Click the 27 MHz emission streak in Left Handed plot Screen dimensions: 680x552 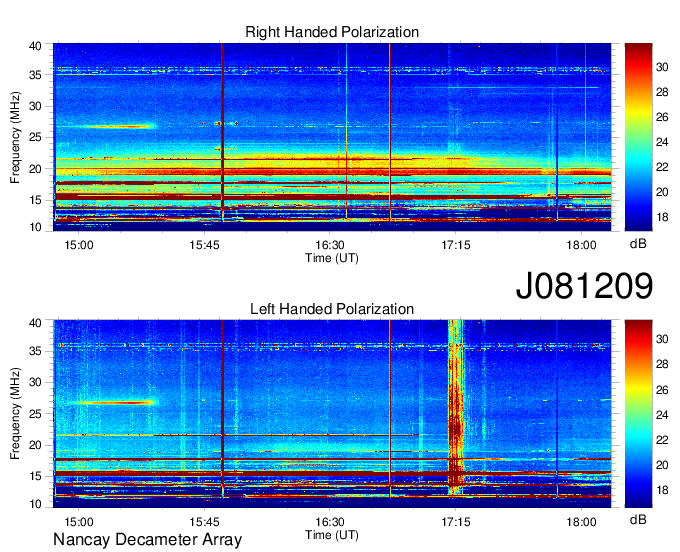116,403
